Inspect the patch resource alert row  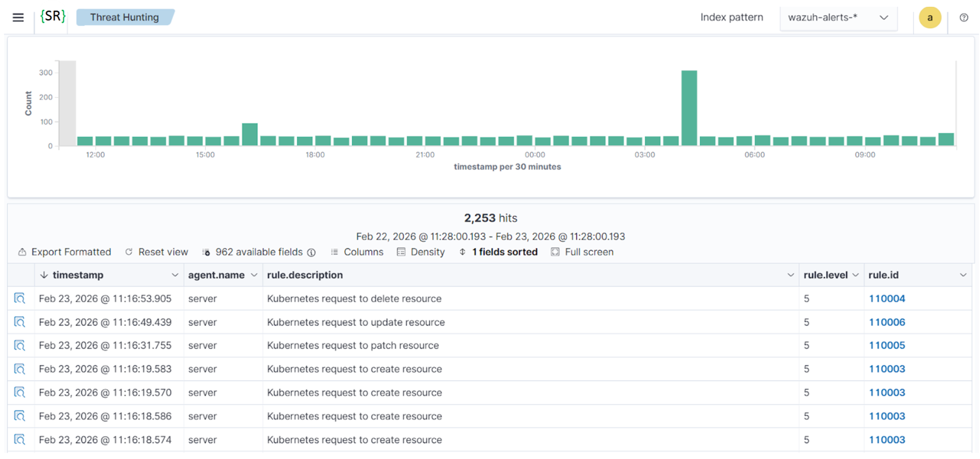tap(20, 345)
